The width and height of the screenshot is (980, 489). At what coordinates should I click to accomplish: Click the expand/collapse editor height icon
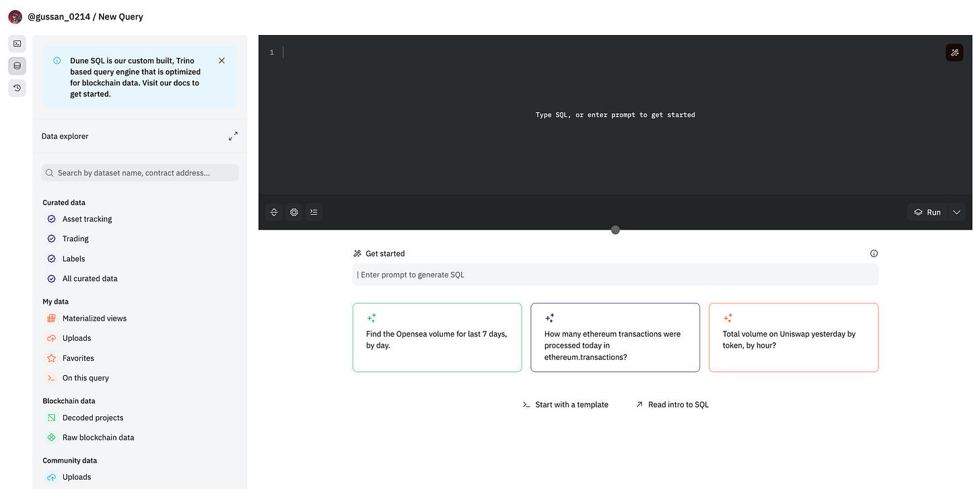point(274,212)
